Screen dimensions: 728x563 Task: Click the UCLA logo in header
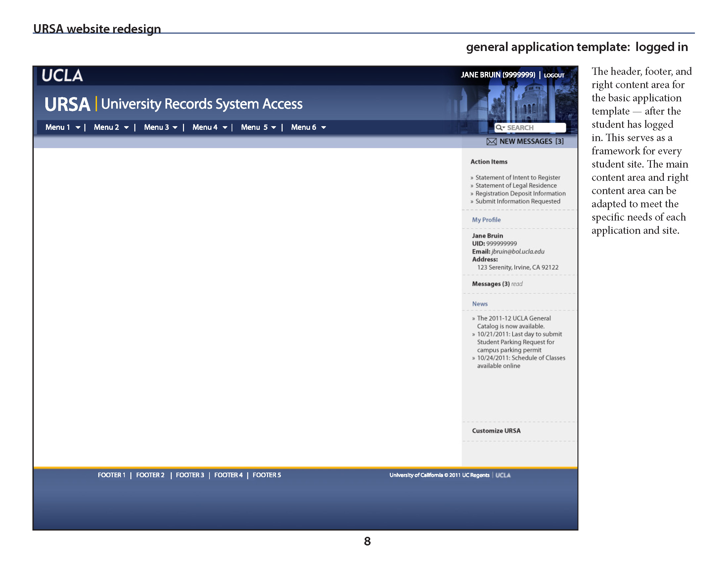click(x=62, y=76)
